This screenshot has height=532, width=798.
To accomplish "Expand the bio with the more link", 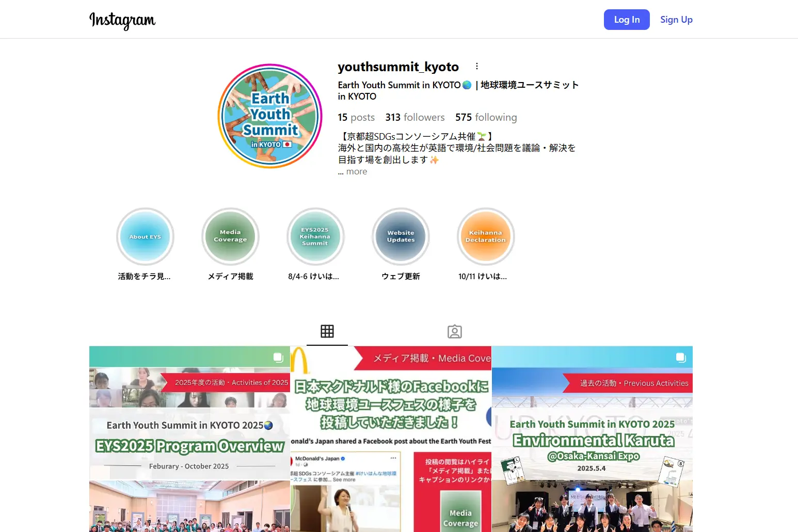I will pyautogui.click(x=356, y=172).
